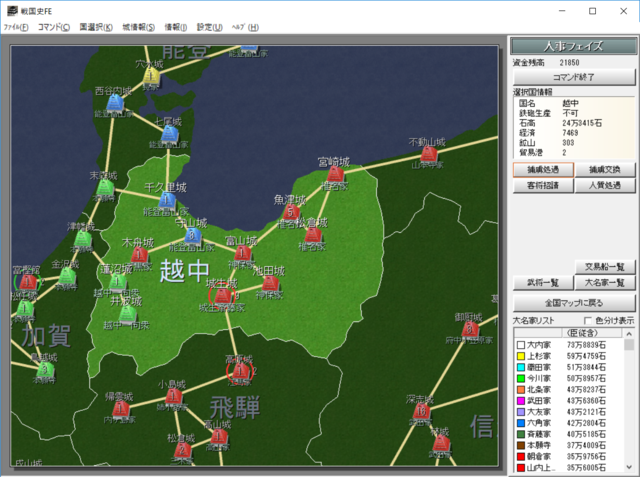Open the 国選択(K) menu
The height and width of the screenshot is (477, 640).
96,27
